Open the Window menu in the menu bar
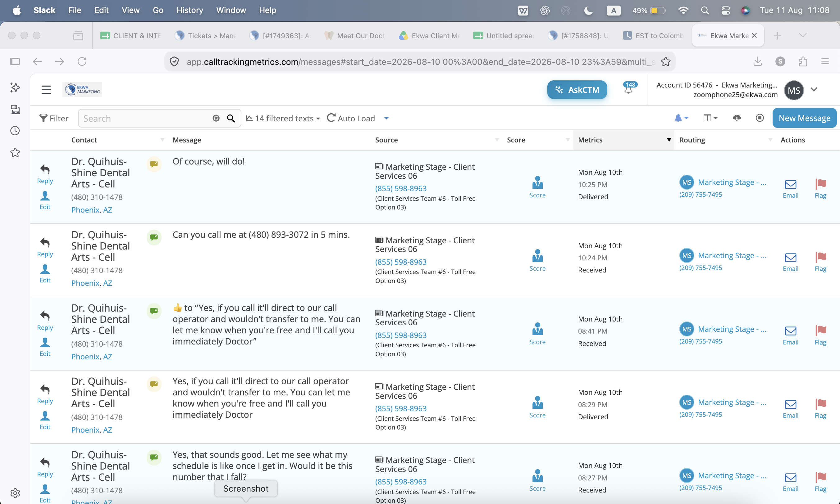Image resolution: width=840 pixels, height=504 pixels. 231,10
